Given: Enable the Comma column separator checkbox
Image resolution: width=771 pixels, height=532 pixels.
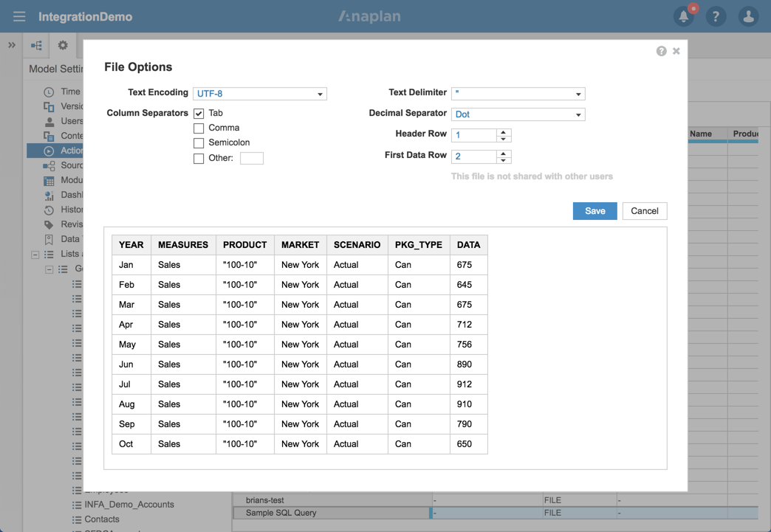Looking at the screenshot, I should pyautogui.click(x=199, y=128).
